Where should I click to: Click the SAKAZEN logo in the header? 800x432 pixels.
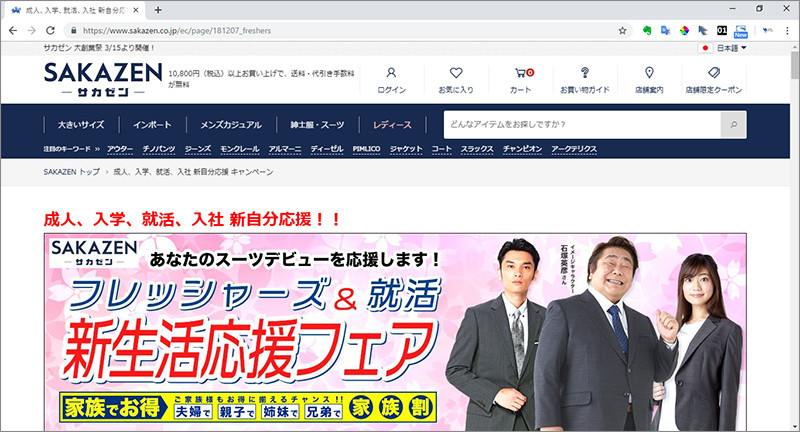[x=103, y=80]
